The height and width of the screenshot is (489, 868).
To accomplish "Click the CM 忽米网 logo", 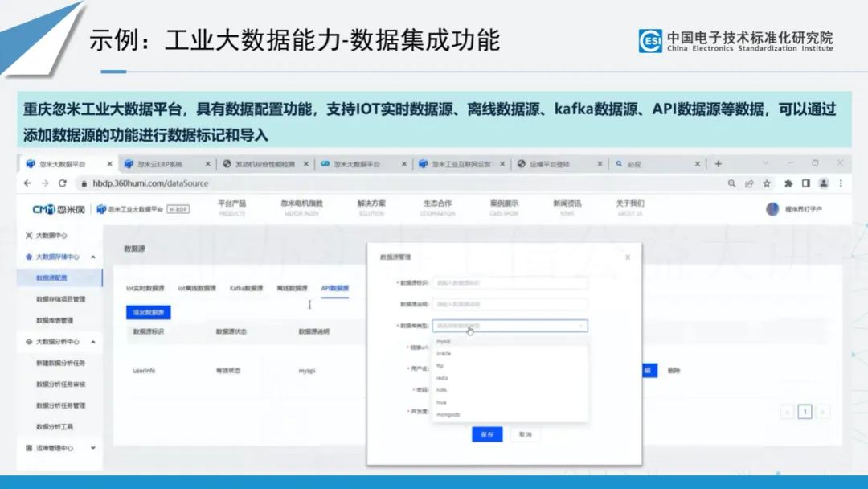I will pos(59,209).
